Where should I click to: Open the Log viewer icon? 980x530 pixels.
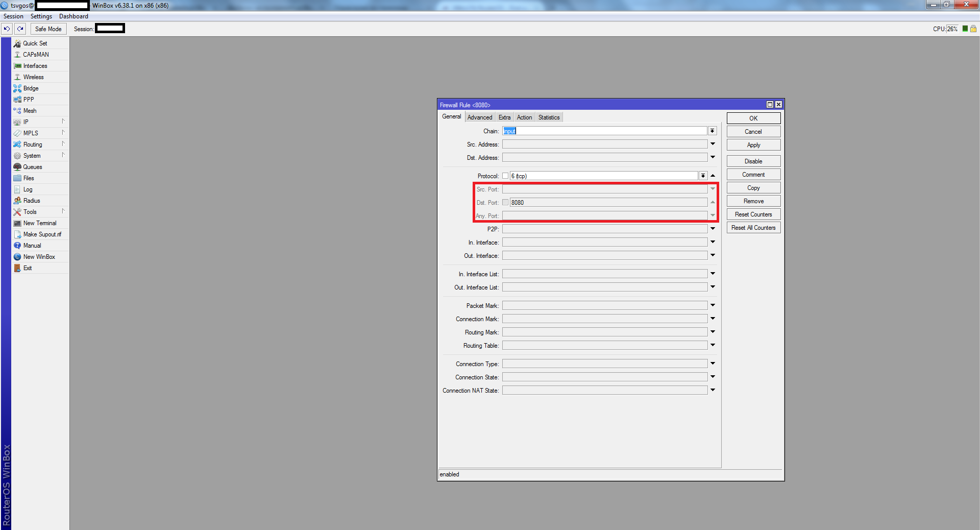coord(17,189)
